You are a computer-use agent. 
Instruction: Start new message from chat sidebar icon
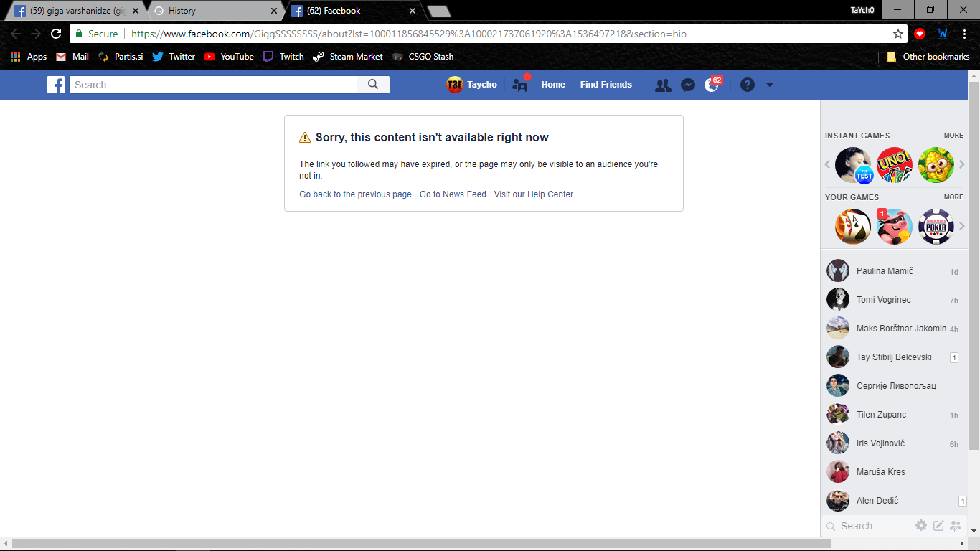coord(938,526)
